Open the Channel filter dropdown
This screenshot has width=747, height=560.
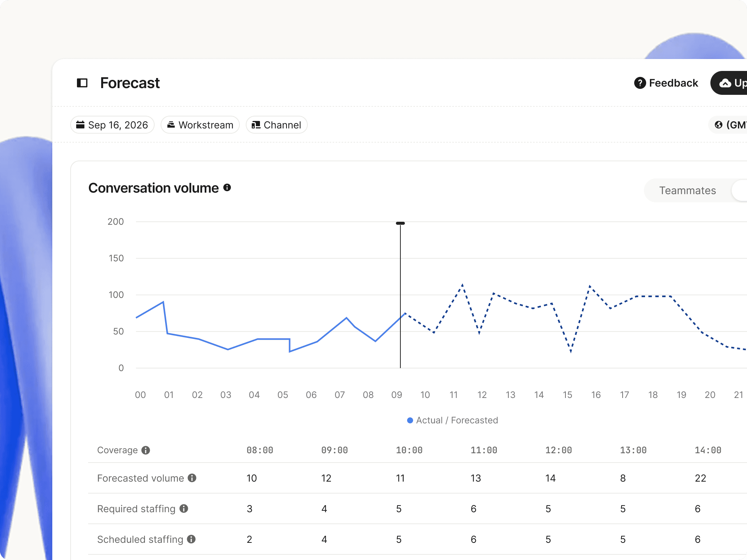[277, 125]
